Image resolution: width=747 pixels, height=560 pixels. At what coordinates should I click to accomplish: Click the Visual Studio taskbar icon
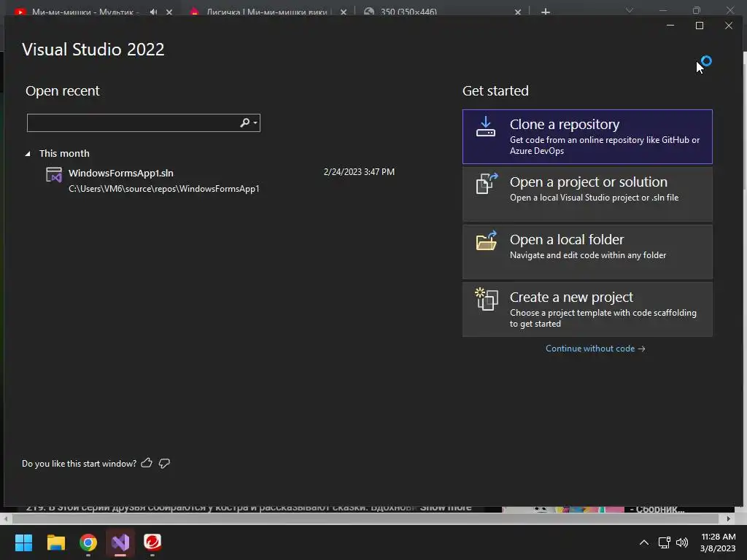point(120,542)
